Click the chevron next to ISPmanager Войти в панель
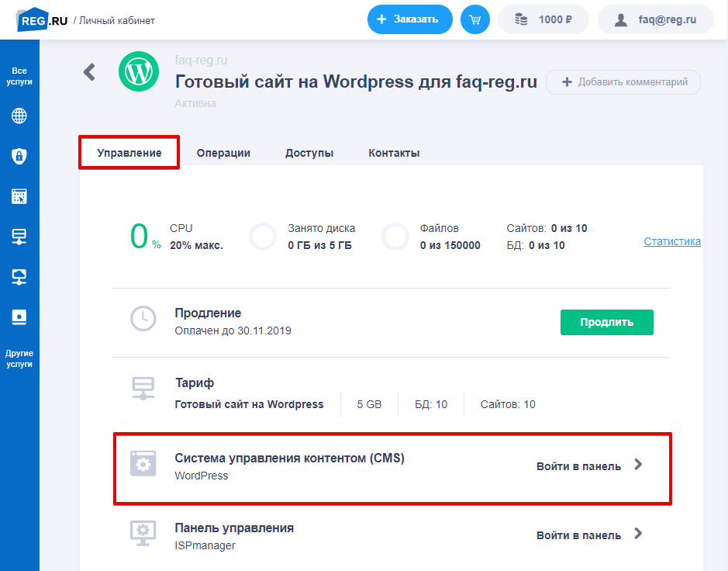The width and height of the screenshot is (728, 571). 638,534
